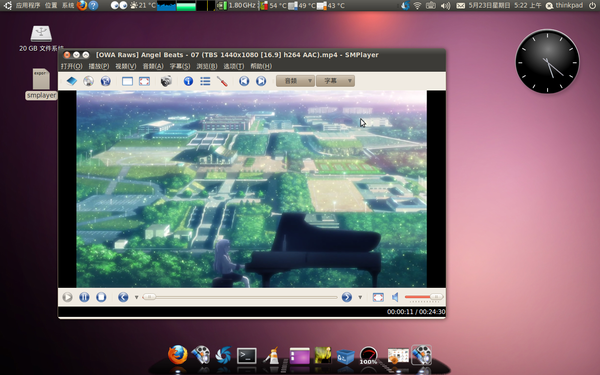
Task: Open the 视频(V) menu
Action: point(126,66)
